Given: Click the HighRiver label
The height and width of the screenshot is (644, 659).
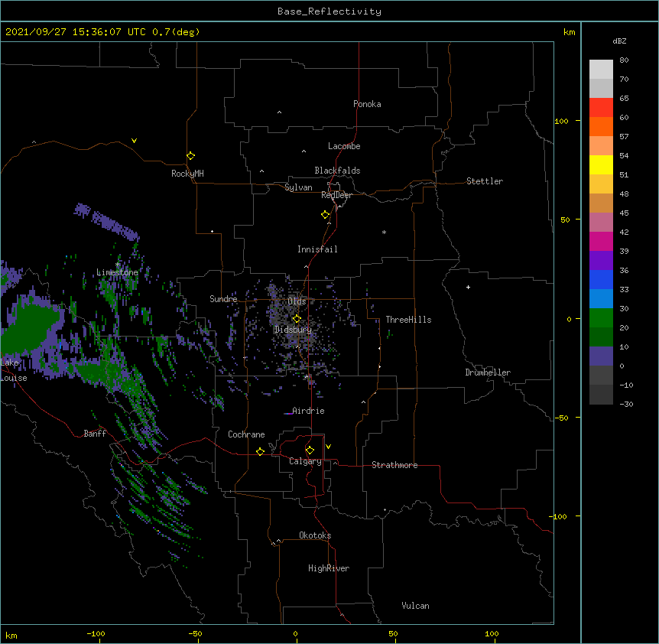Looking at the screenshot, I should pos(329,568).
